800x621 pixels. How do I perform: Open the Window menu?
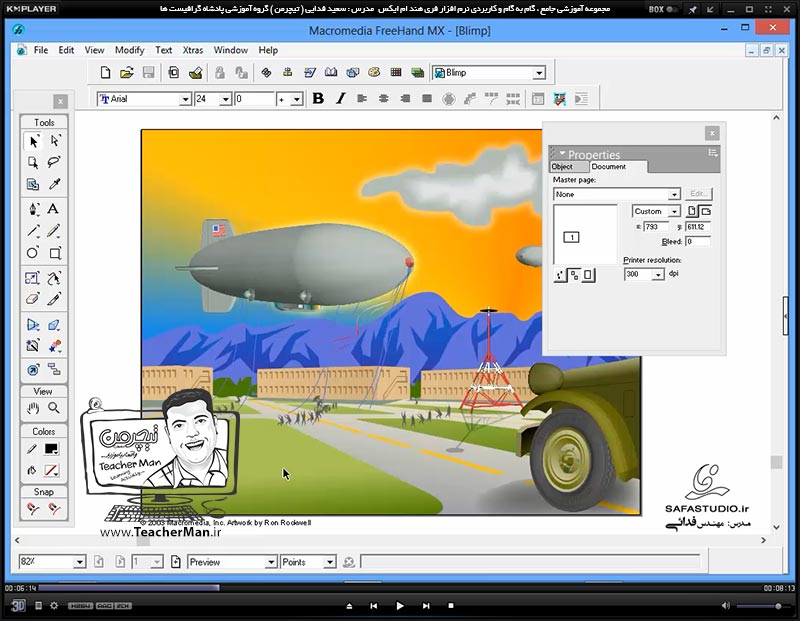[x=231, y=50]
